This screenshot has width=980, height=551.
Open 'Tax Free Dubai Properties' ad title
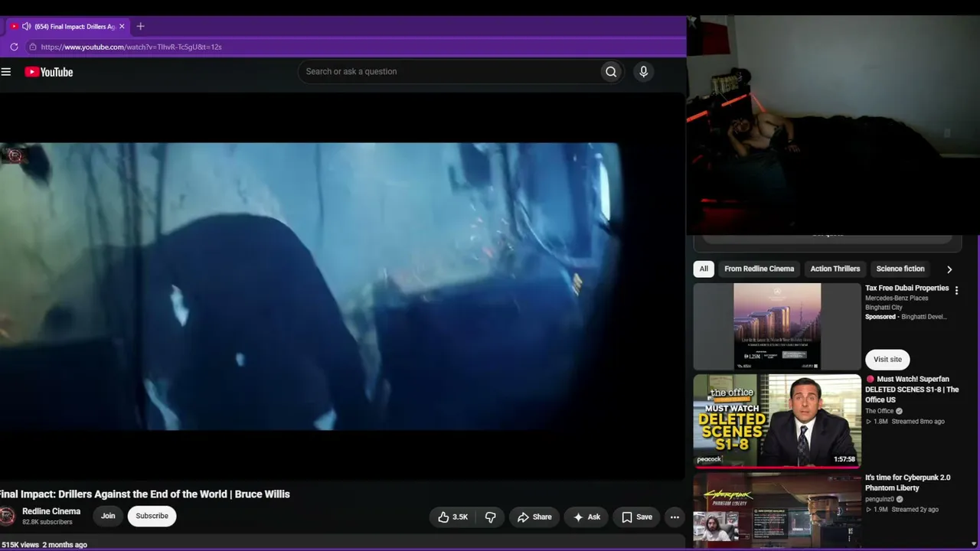pos(906,289)
